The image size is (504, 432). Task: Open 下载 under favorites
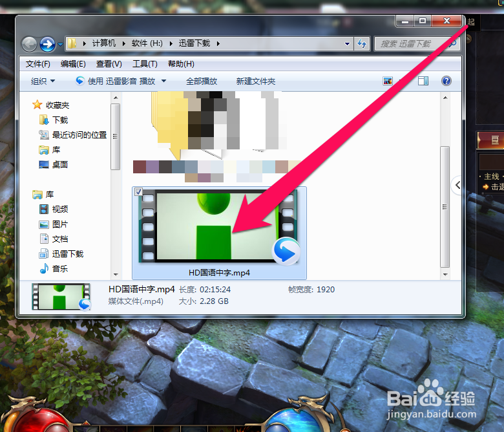[x=54, y=120]
